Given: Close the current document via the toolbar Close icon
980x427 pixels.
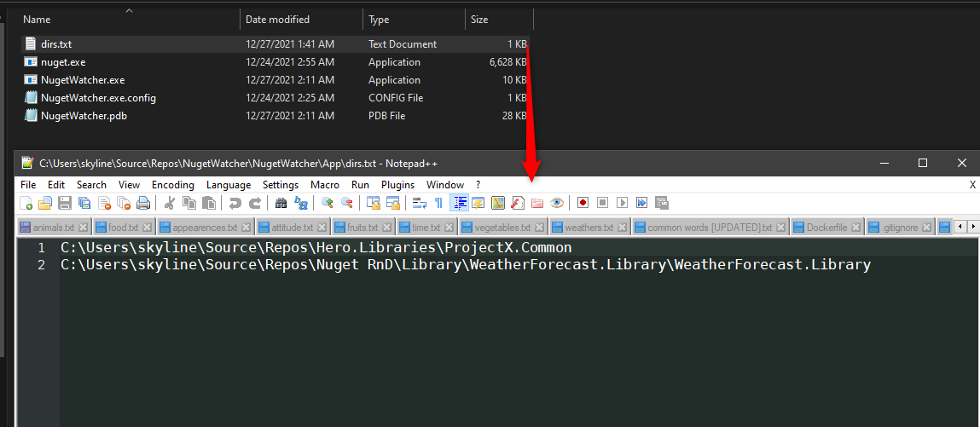Looking at the screenshot, I should pos(104,203).
